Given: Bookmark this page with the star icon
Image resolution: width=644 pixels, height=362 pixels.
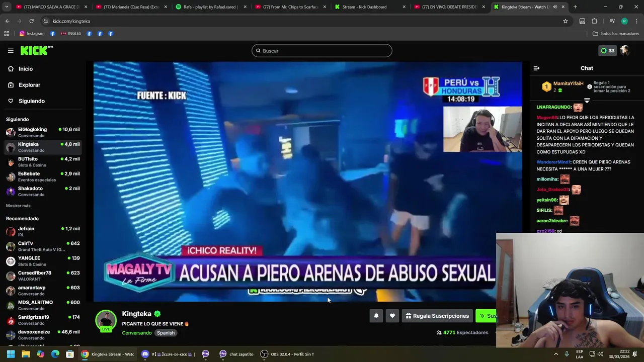Looking at the screenshot, I should (566, 21).
